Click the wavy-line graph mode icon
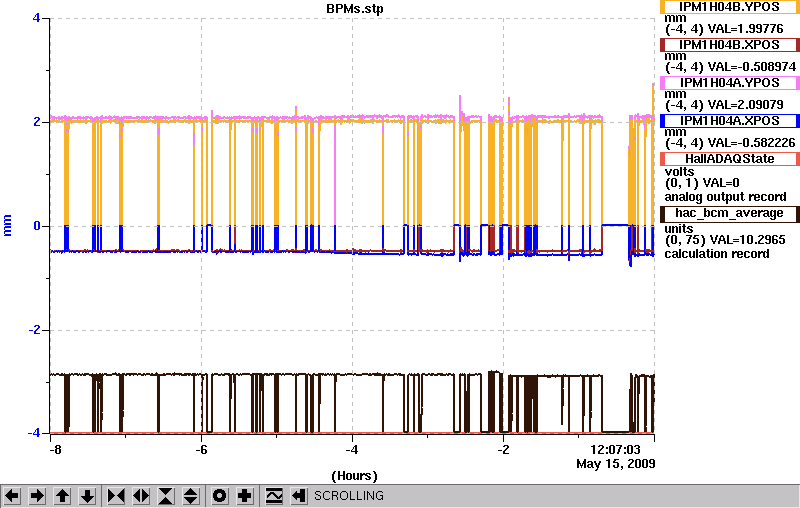This screenshot has width=800, height=508. [274, 496]
